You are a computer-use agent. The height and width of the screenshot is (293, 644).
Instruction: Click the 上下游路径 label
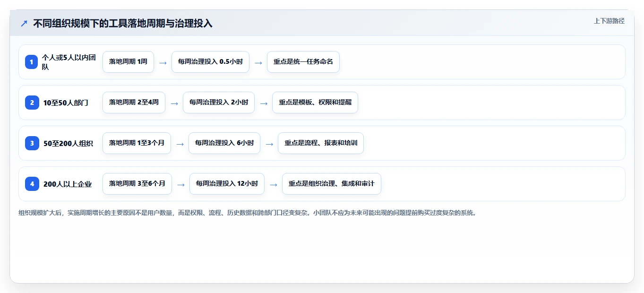pos(609,21)
